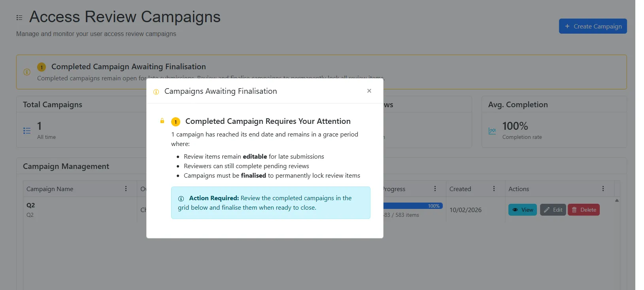This screenshot has width=644, height=290.
Task: Click the info icon in Action Required box
Action: click(x=181, y=199)
